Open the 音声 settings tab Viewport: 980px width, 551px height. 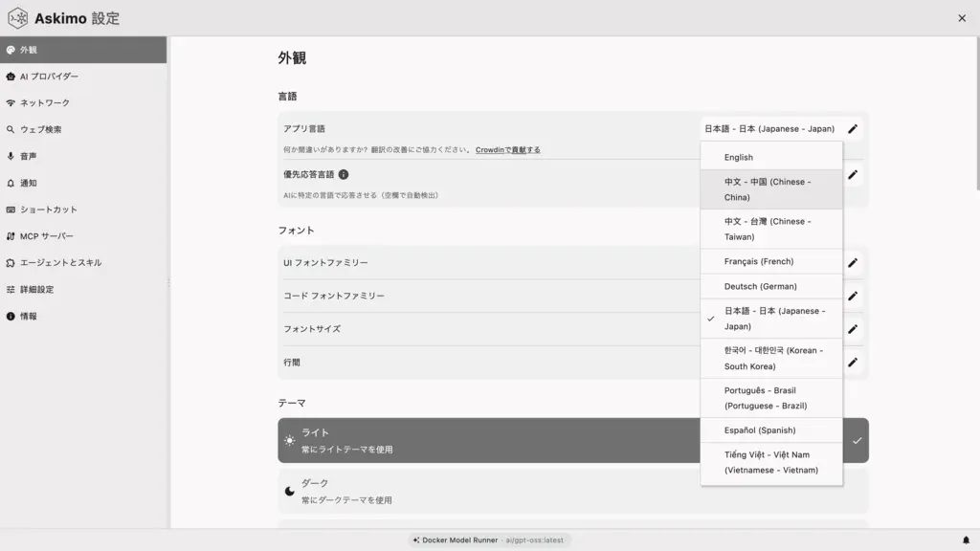coord(83,156)
